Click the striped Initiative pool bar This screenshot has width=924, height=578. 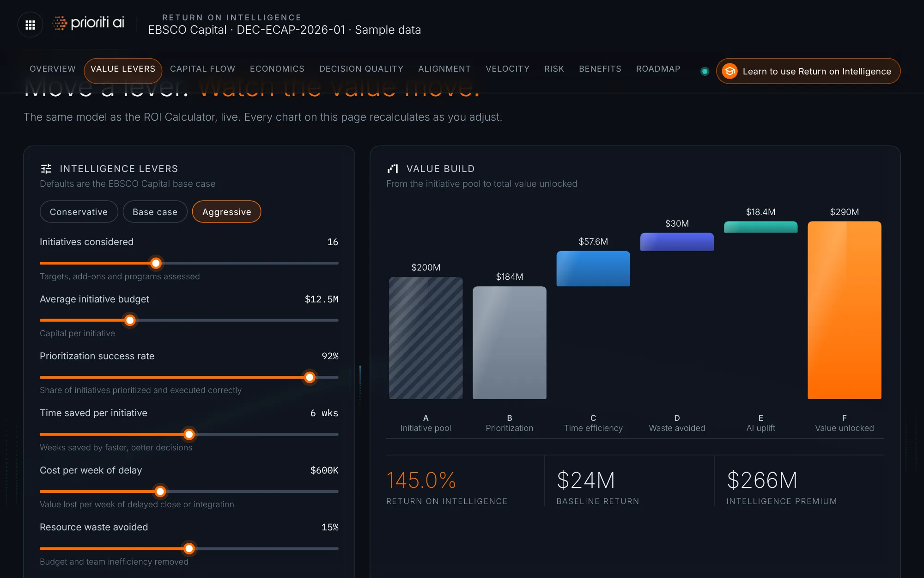click(x=426, y=338)
